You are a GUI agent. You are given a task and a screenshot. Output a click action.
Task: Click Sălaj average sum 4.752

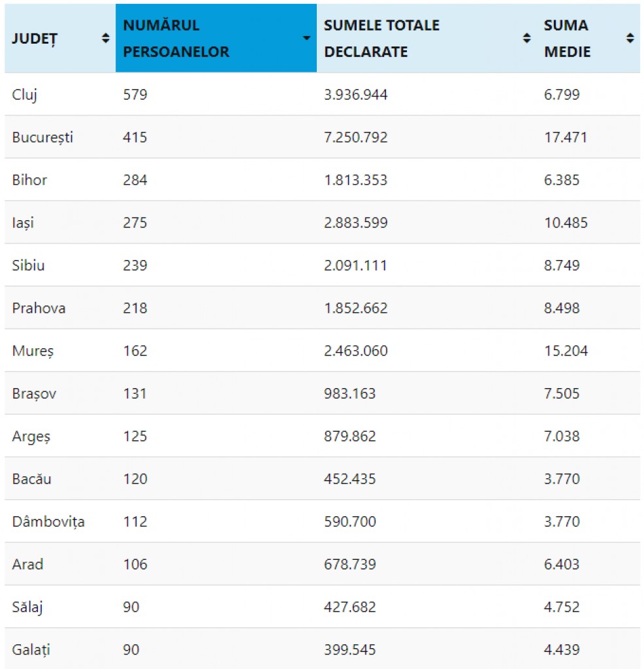(562, 607)
